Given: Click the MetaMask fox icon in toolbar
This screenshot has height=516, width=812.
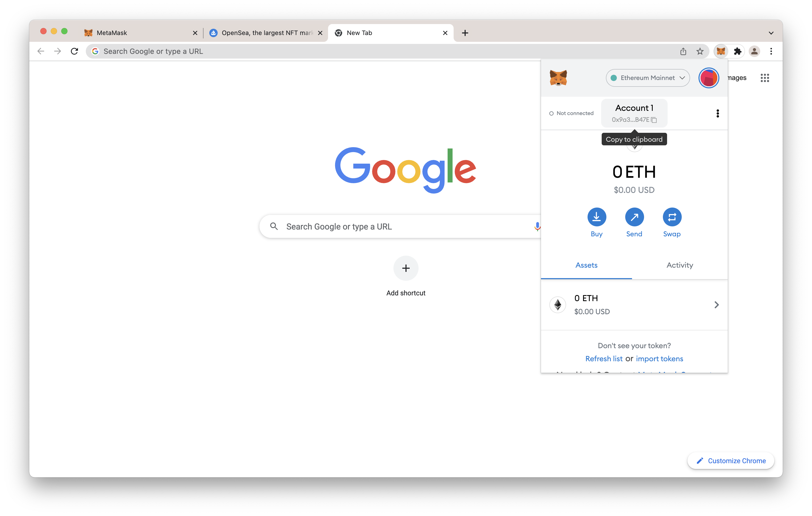Looking at the screenshot, I should (x=720, y=51).
